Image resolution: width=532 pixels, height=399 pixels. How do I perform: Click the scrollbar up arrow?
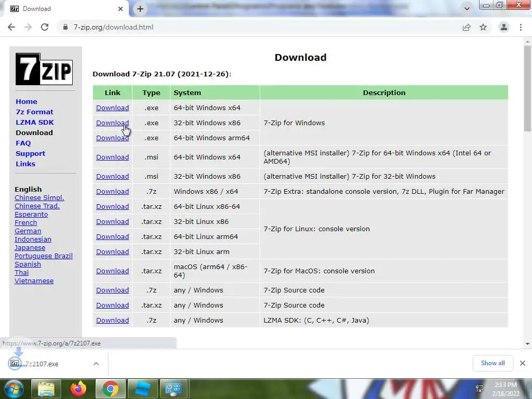527,42
